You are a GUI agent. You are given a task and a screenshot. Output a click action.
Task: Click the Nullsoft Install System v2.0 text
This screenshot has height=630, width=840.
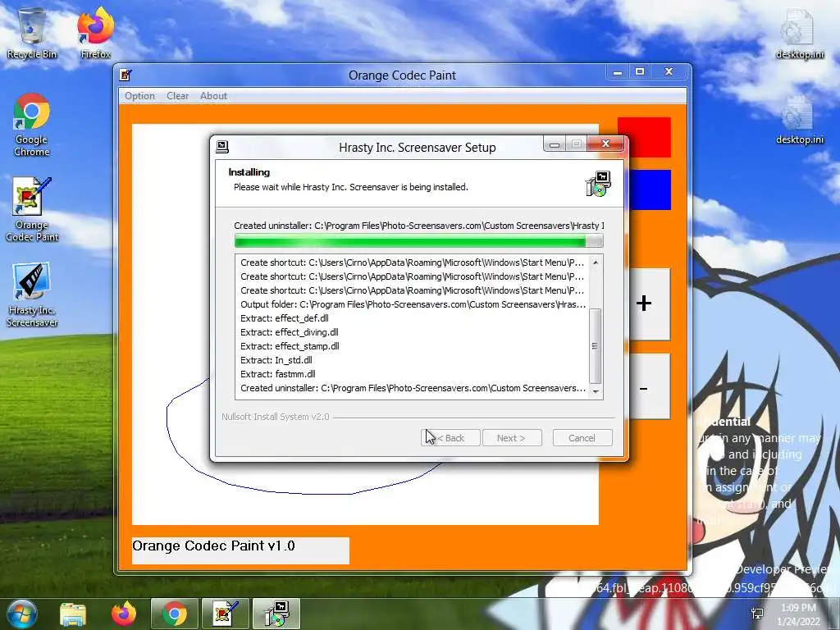tap(276, 417)
